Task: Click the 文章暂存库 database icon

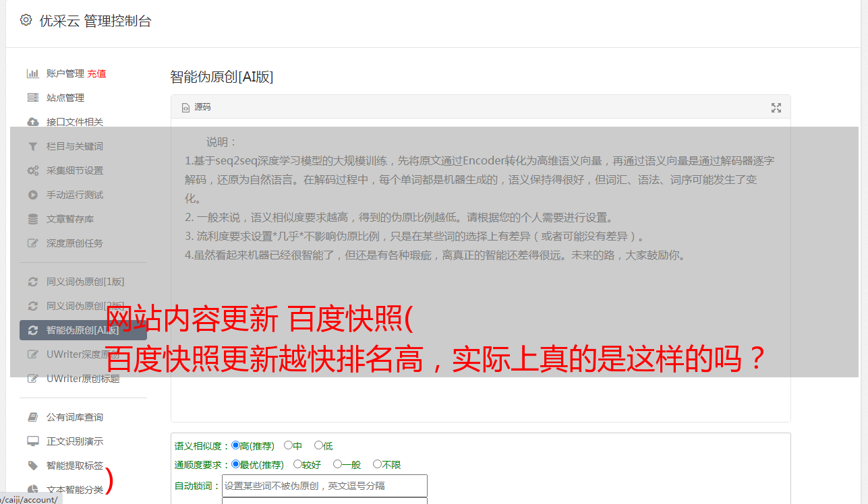Action: [32, 219]
